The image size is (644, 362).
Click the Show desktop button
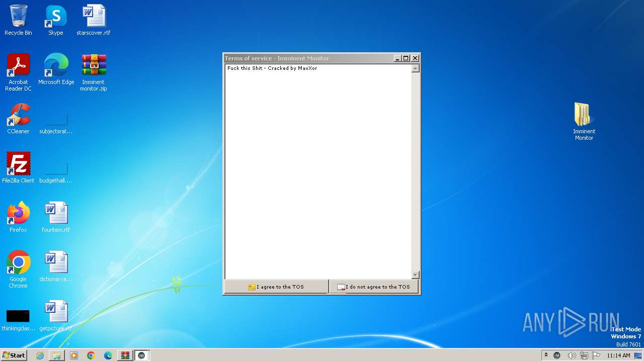click(x=638, y=355)
